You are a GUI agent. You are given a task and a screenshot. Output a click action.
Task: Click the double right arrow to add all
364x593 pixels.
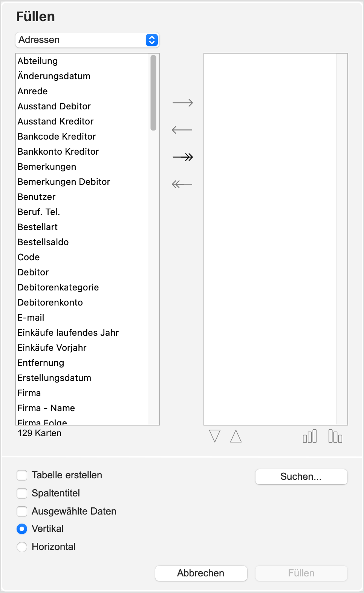point(183,157)
